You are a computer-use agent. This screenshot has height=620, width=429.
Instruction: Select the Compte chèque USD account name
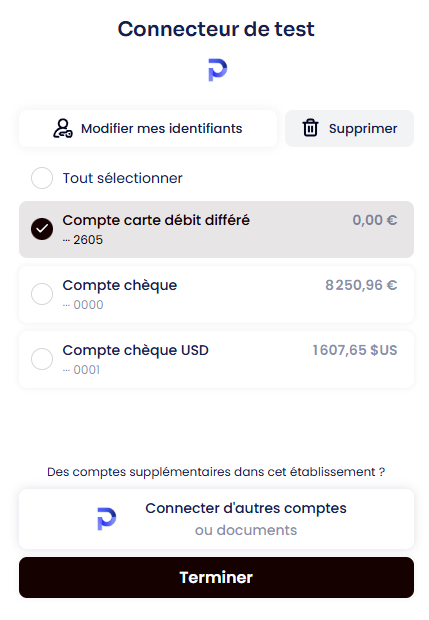(136, 350)
